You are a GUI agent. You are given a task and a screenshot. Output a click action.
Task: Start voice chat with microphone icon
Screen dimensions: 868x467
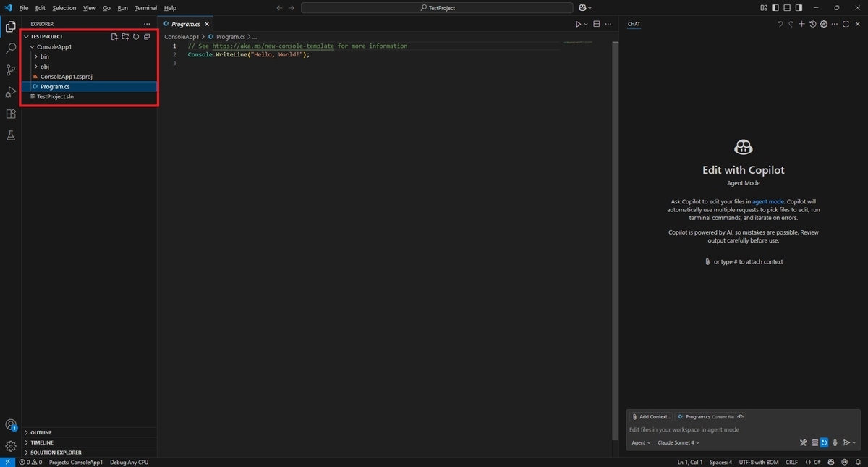pos(835,442)
